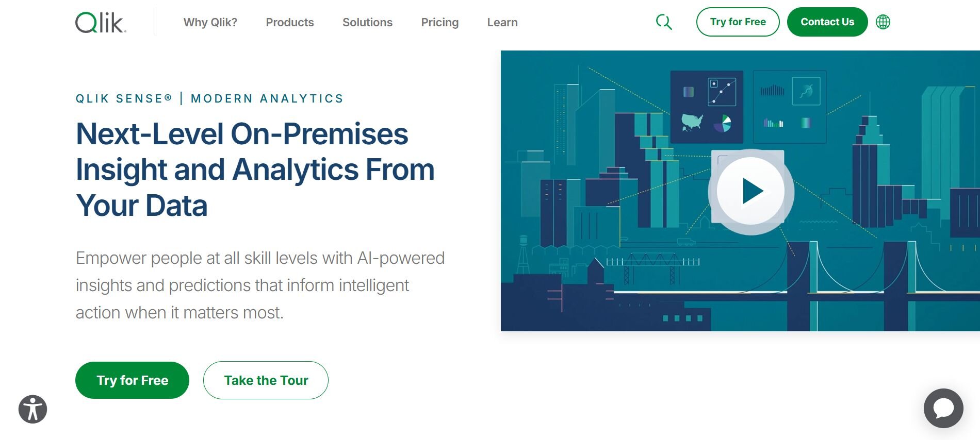
Task: Expand the Learn navigation menu
Action: click(x=502, y=23)
